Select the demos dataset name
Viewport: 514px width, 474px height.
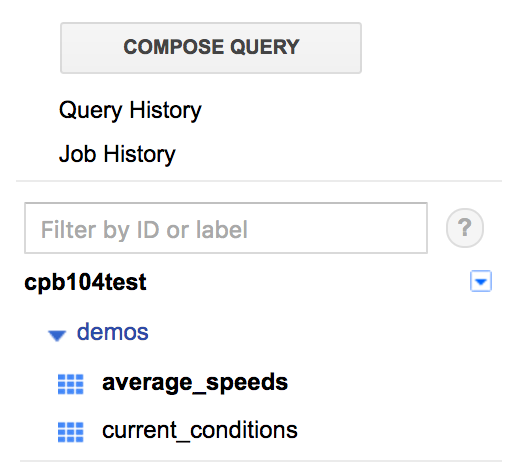click(112, 332)
